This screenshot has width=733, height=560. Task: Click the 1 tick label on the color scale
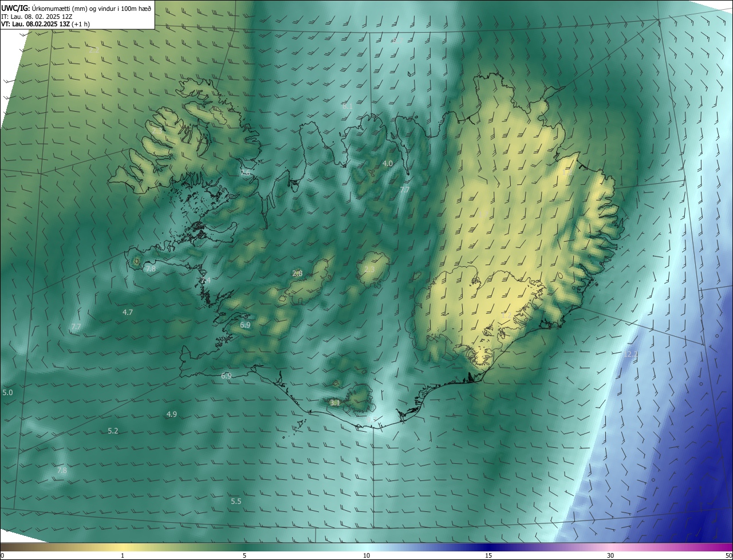click(123, 556)
